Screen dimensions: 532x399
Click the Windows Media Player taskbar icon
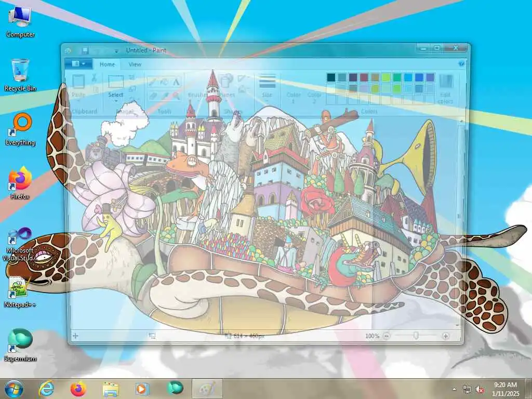(x=142, y=389)
